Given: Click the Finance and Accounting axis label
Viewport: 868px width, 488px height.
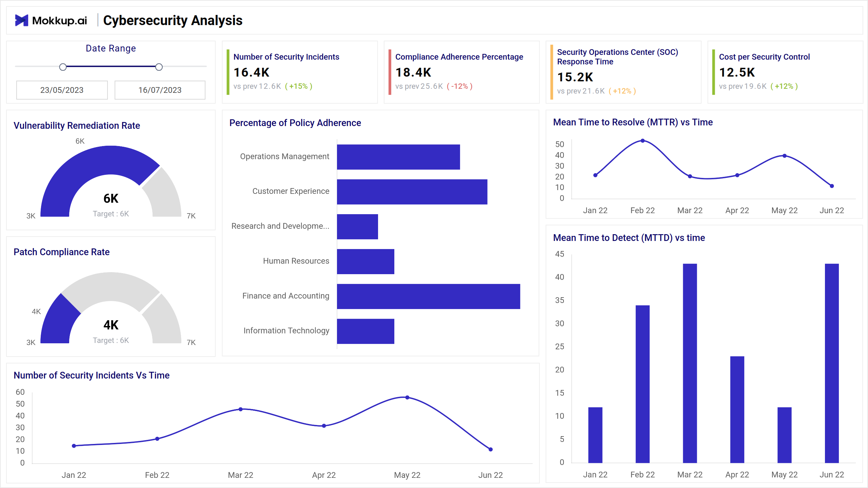Looking at the screenshot, I should (x=286, y=296).
